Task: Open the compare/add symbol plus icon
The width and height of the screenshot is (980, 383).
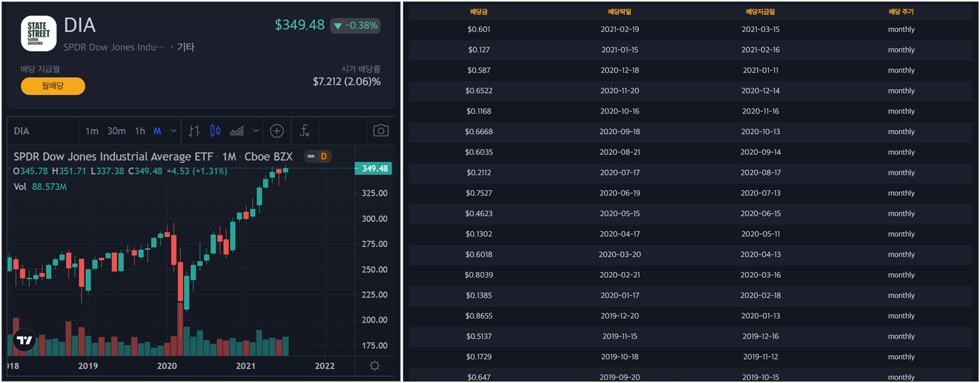Action: tap(277, 131)
